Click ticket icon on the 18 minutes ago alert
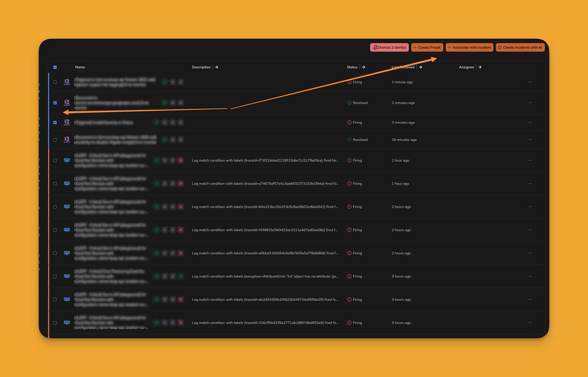This screenshot has width=588, height=377. point(173,140)
